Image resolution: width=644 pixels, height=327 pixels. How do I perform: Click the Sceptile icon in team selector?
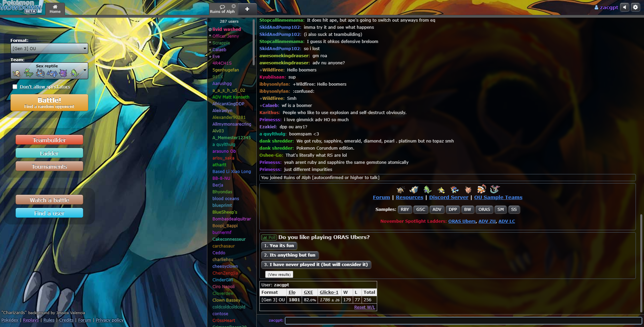[29, 73]
